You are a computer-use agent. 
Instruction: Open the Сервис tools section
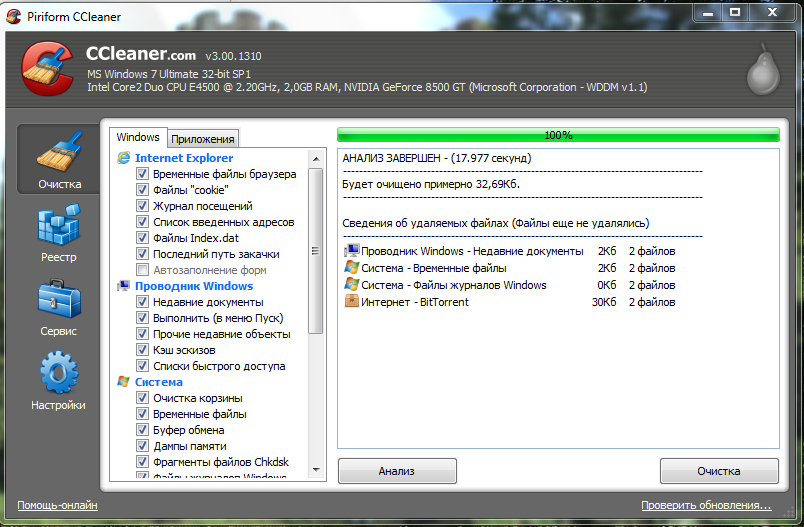(x=58, y=307)
